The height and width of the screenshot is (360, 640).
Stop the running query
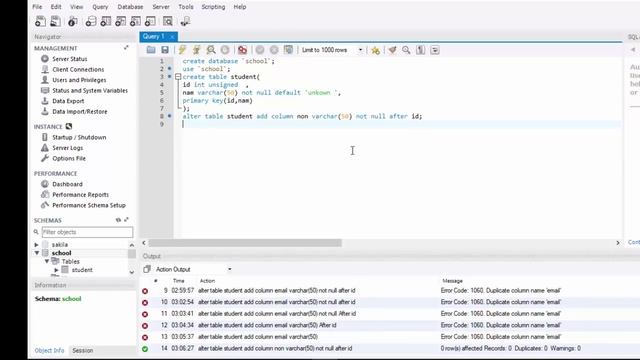tap(225, 50)
